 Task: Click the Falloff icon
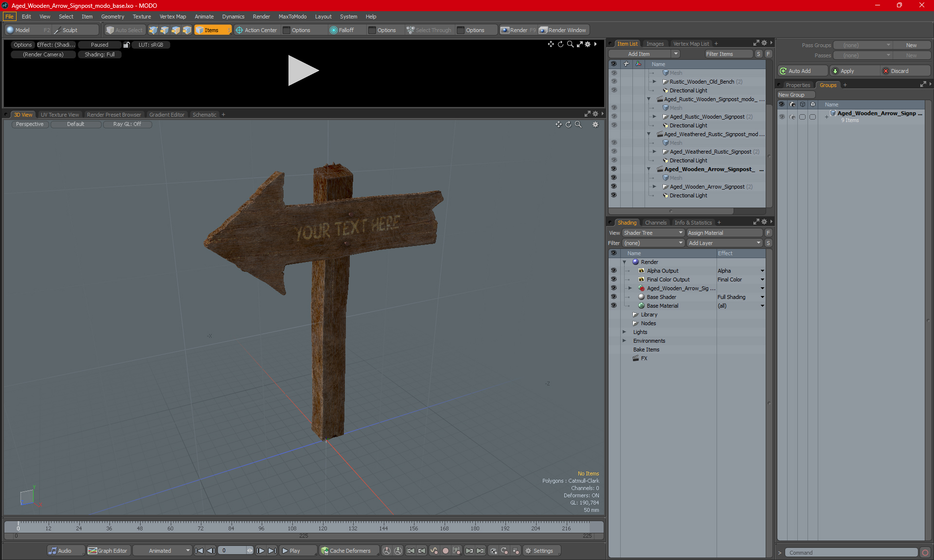pyautogui.click(x=334, y=30)
